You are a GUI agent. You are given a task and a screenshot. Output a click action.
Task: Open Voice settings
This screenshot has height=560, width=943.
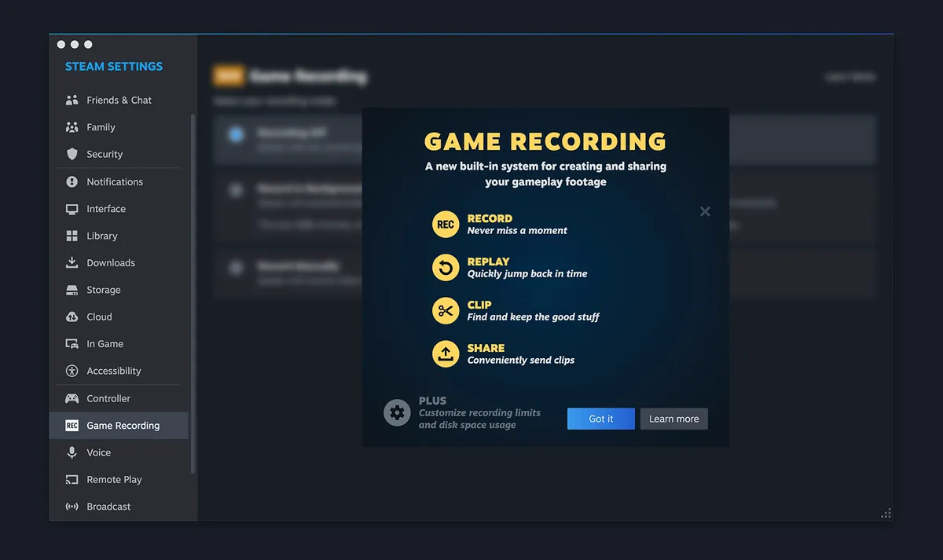(x=119, y=452)
